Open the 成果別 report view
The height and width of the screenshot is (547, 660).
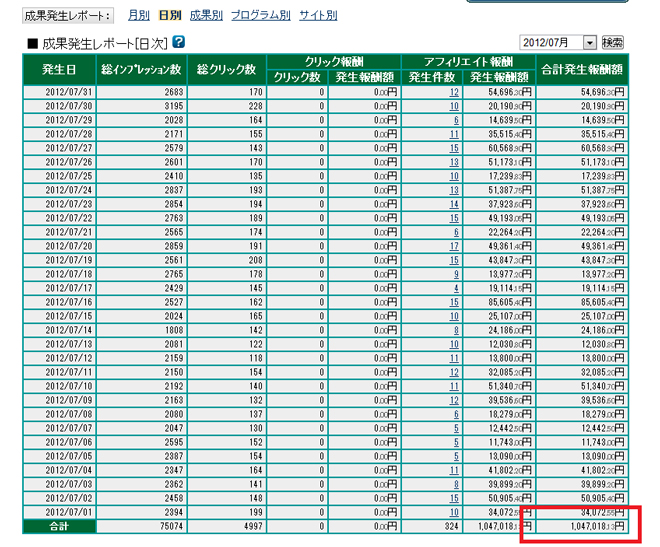[x=205, y=16]
